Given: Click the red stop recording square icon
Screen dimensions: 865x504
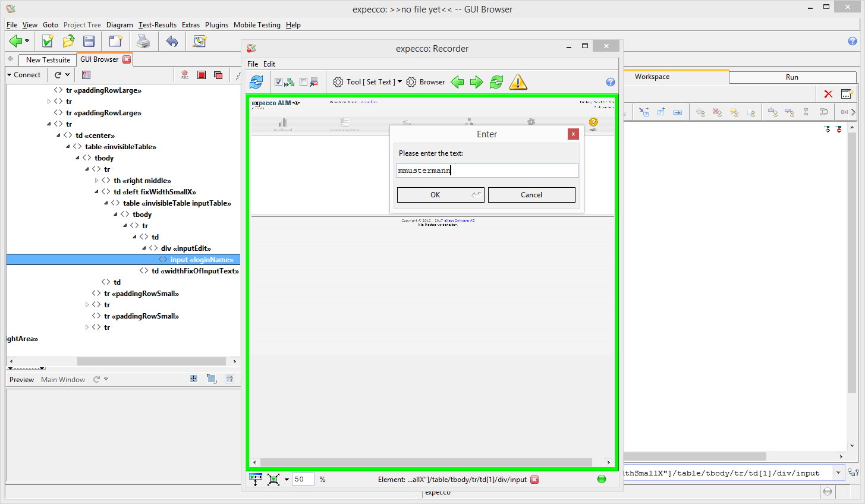Looking at the screenshot, I should 202,75.
